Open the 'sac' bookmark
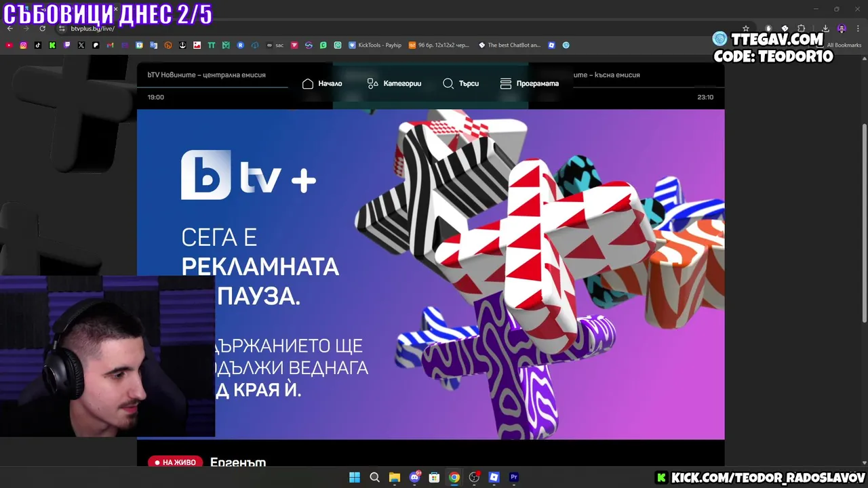 [275, 45]
